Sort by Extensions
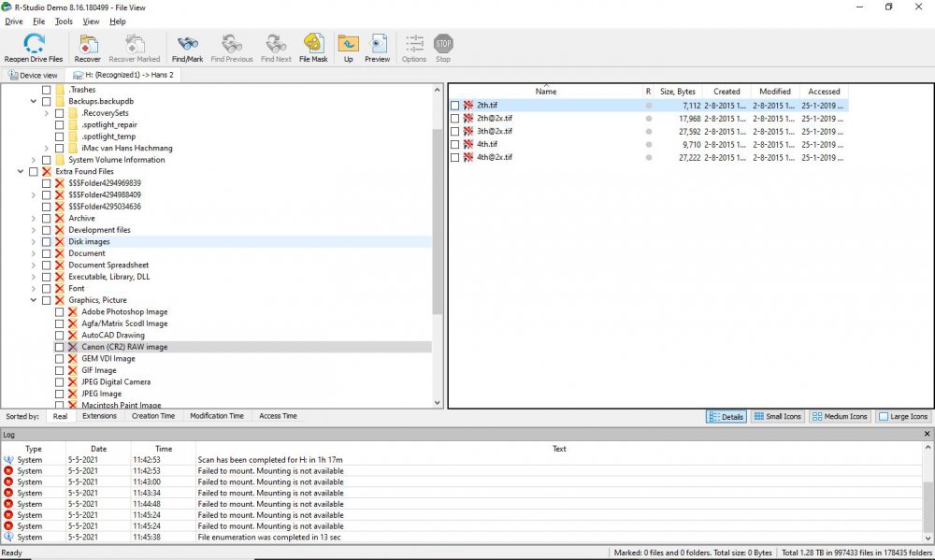935x560 pixels. (99, 416)
